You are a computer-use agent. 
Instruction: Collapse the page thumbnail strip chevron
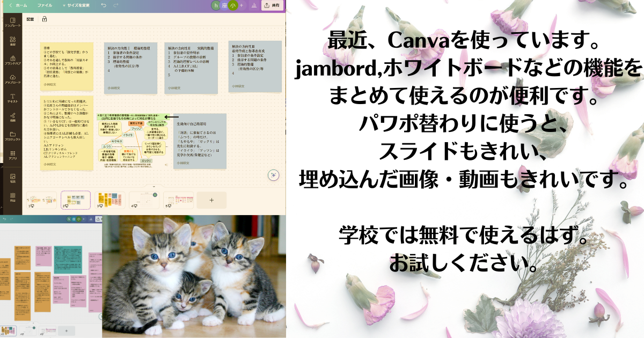pos(153,187)
